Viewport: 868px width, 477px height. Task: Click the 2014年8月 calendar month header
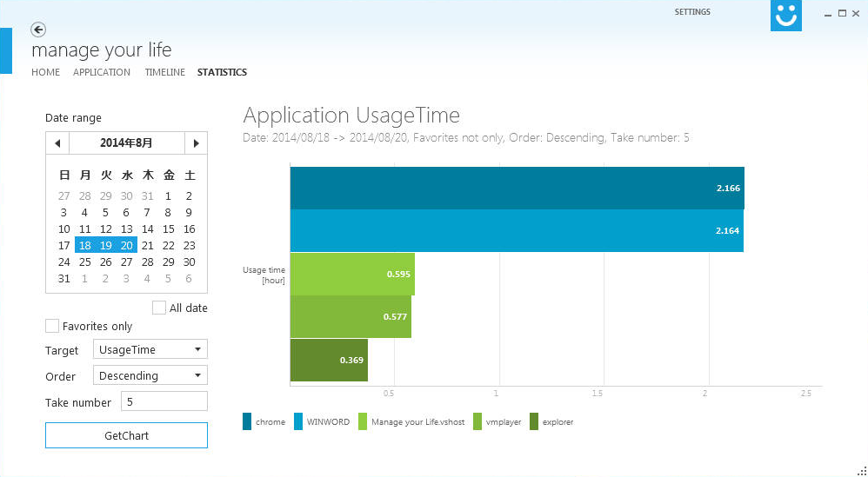point(126,143)
